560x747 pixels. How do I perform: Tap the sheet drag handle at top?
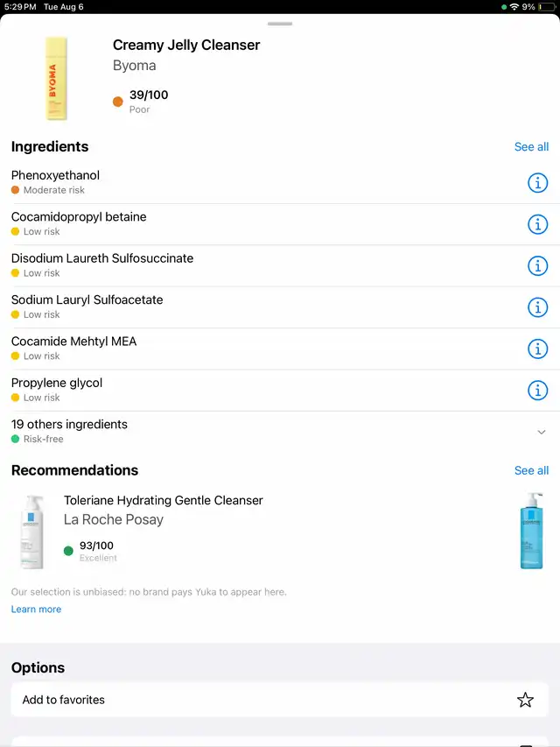click(280, 24)
